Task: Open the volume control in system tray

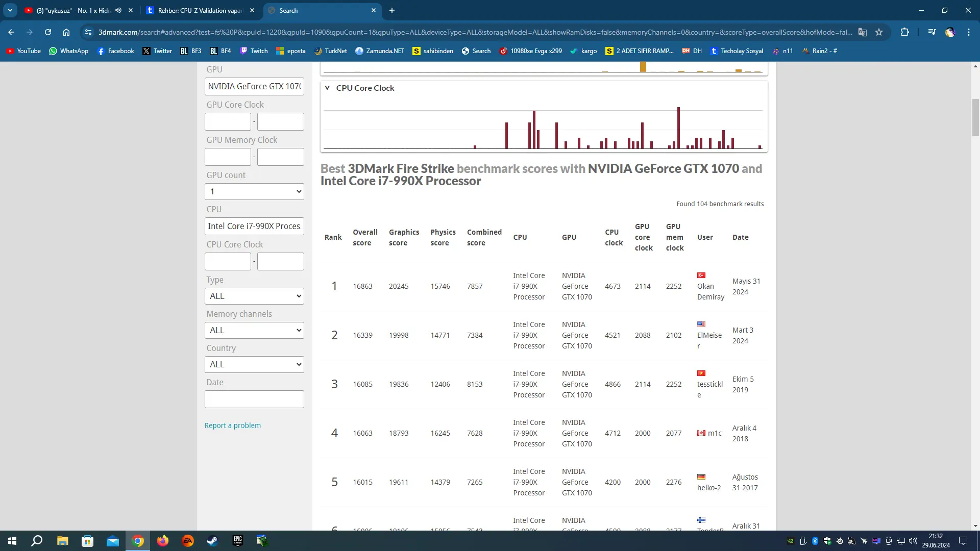Action: pyautogui.click(x=913, y=541)
